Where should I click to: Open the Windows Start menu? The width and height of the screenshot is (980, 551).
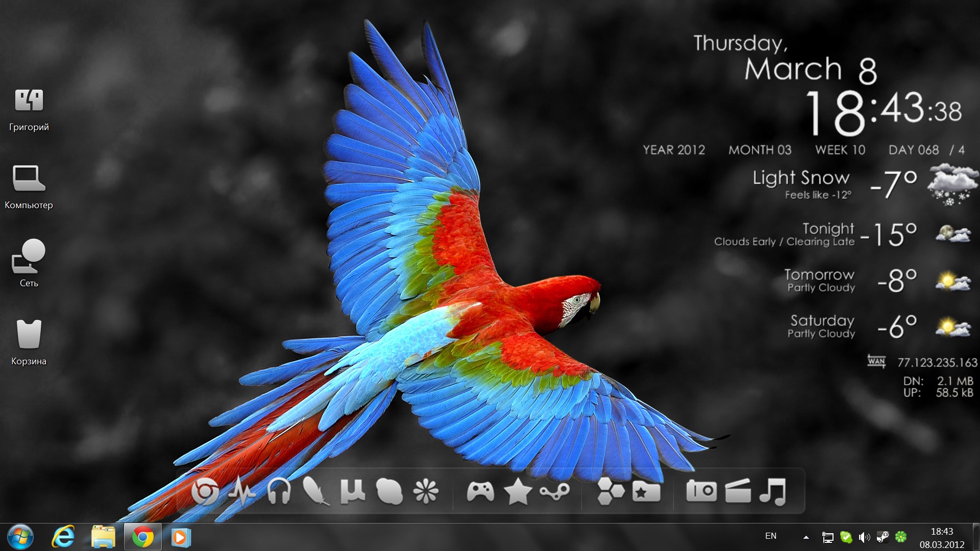tap(20, 537)
